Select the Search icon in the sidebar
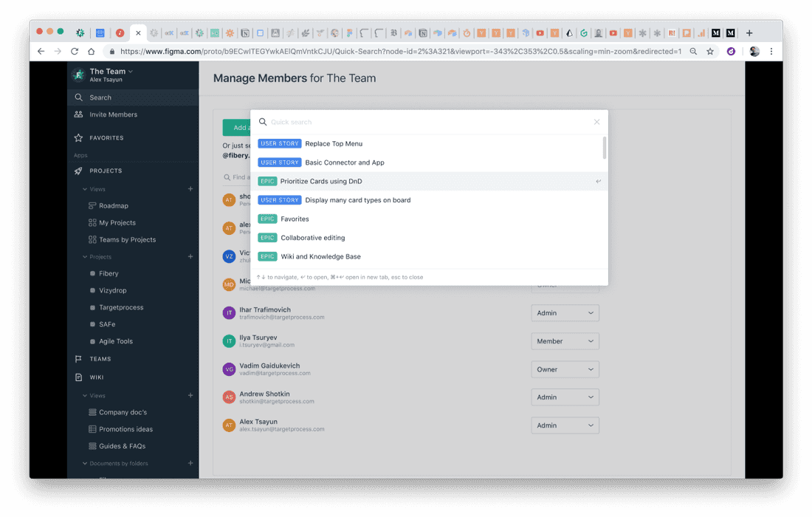 79,97
